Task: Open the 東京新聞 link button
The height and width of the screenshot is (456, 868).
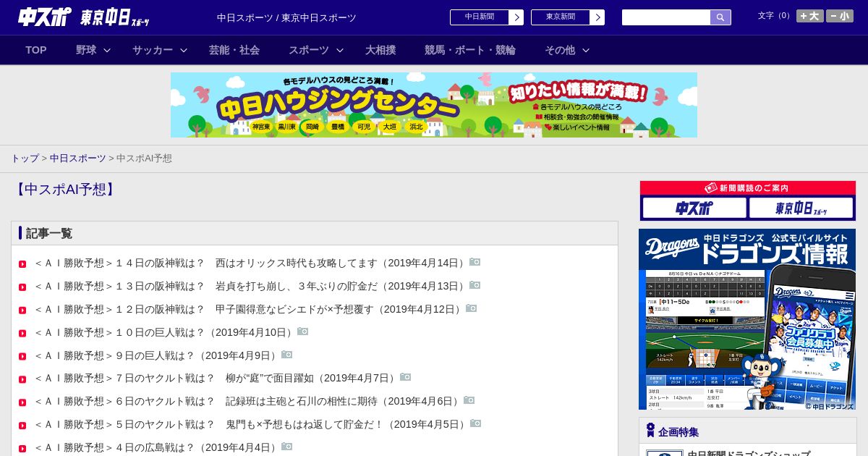Action: pos(561,17)
